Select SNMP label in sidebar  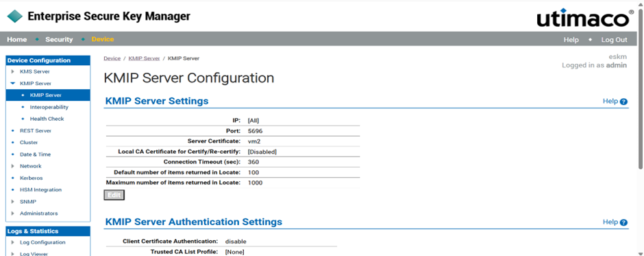pos(28,202)
